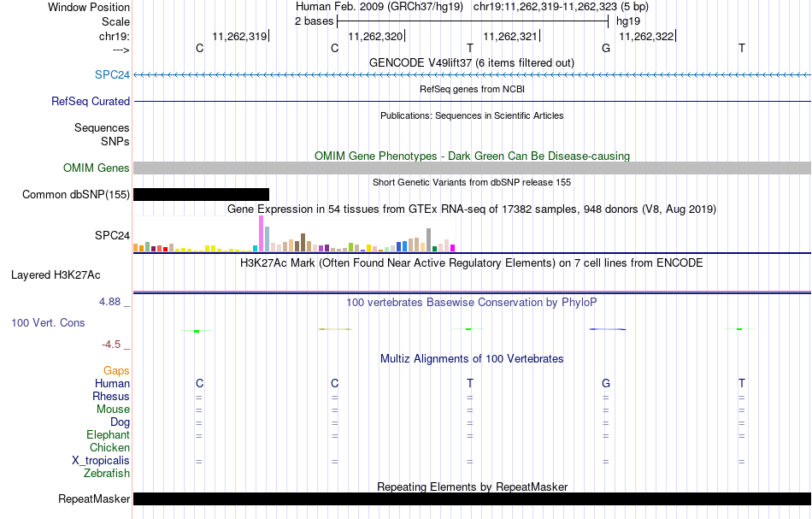This screenshot has height=519, width=812.
Task: Click the 4.88 PhyloP upper scale value
Action: pos(109,302)
